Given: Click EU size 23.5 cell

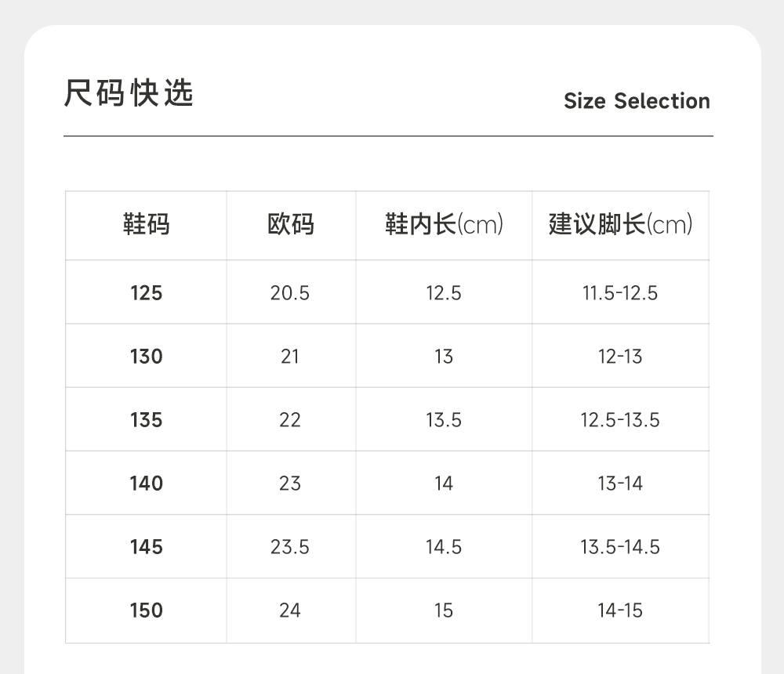Looking at the screenshot, I should point(290,547).
